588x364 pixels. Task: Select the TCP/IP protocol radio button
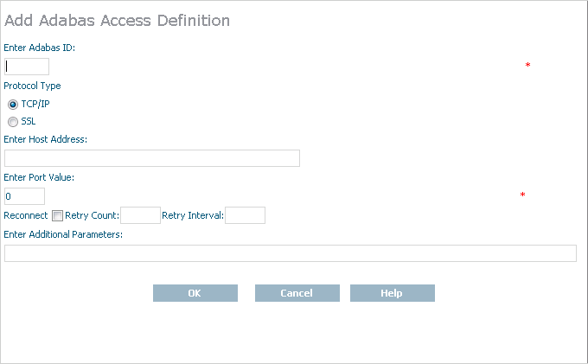tap(13, 105)
